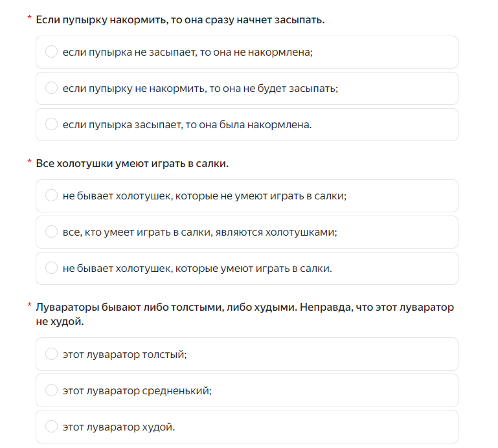Select radio 'если пупырка не засыпает, то она не накормлена'
The width and height of the screenshot is (498, 448).
coord(51,51)
